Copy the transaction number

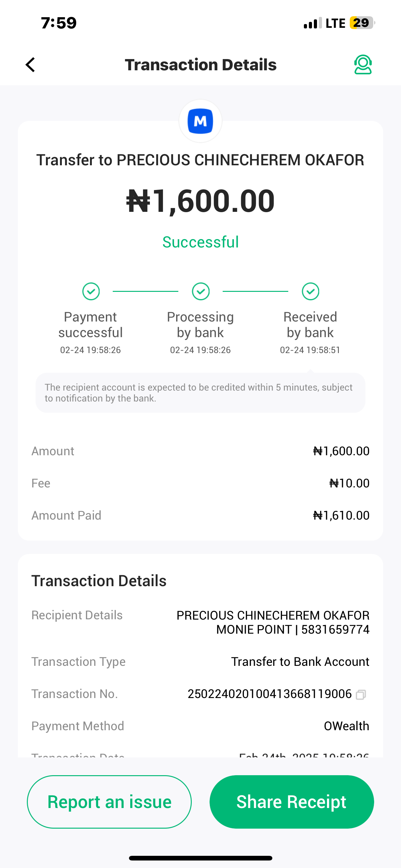click(x=361, y=695)
